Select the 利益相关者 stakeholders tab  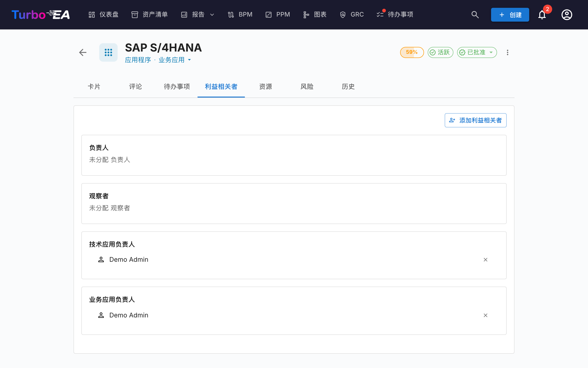point(221,87)
